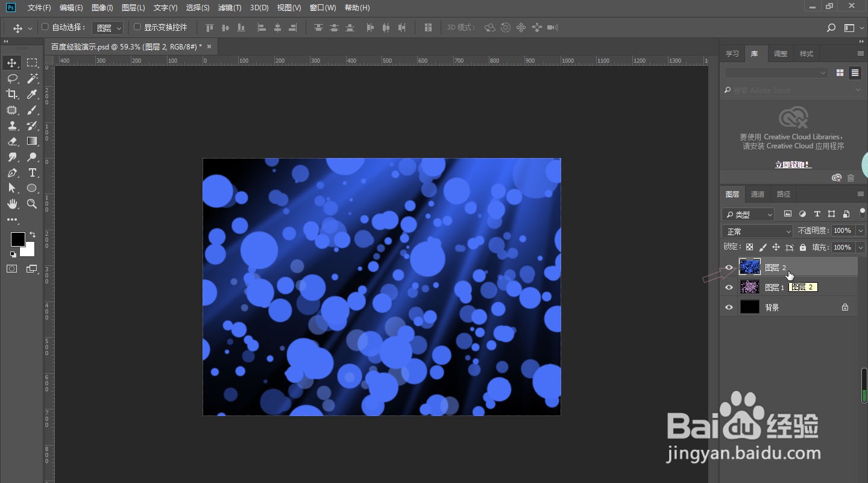This screenshot has height=483, width=868.
Task: Change screen mode icon
Action: [x=32, y=269]
